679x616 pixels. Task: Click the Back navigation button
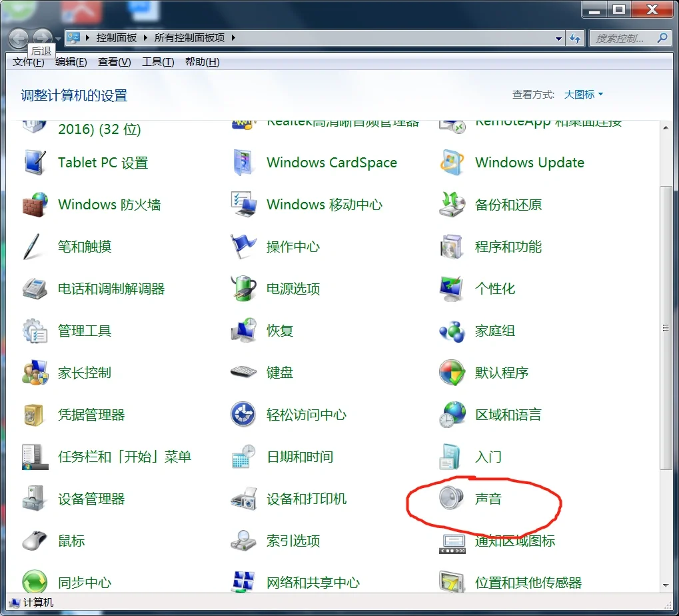pos(19,39)
